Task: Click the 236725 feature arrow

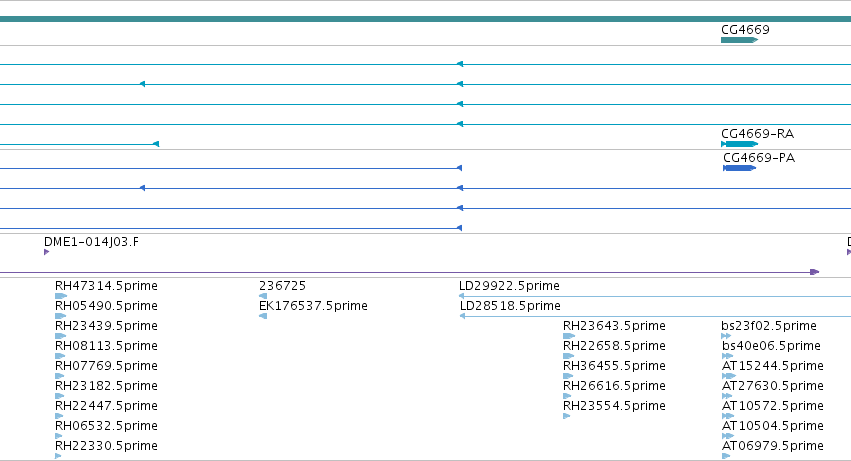Action: [x=263, y=296]
